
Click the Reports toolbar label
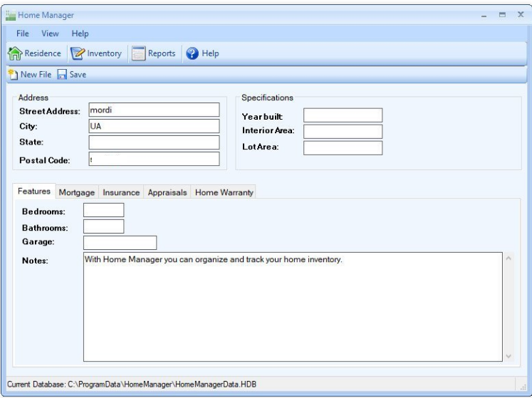[162, 53]
